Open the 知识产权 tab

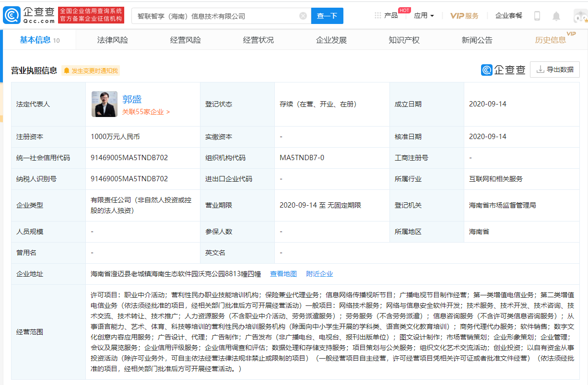point(404,40)
